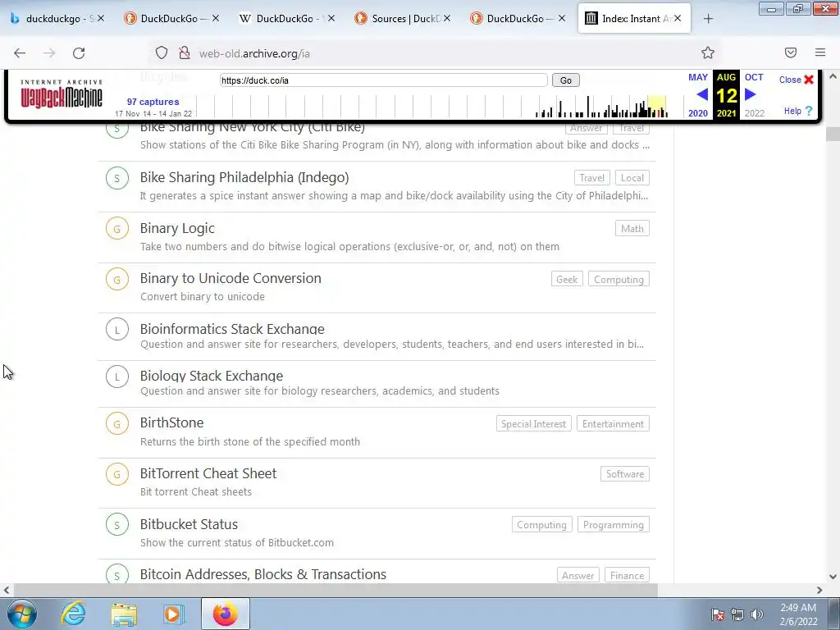Image resolution: width=840 pixels, height=630 pixels.
Task: Click the G icon beside Binary to Unicode Conversion
Action: click(117, 280)
